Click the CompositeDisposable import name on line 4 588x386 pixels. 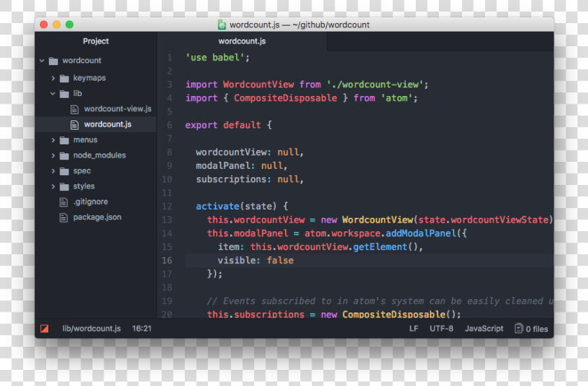(x=286, y=98)
